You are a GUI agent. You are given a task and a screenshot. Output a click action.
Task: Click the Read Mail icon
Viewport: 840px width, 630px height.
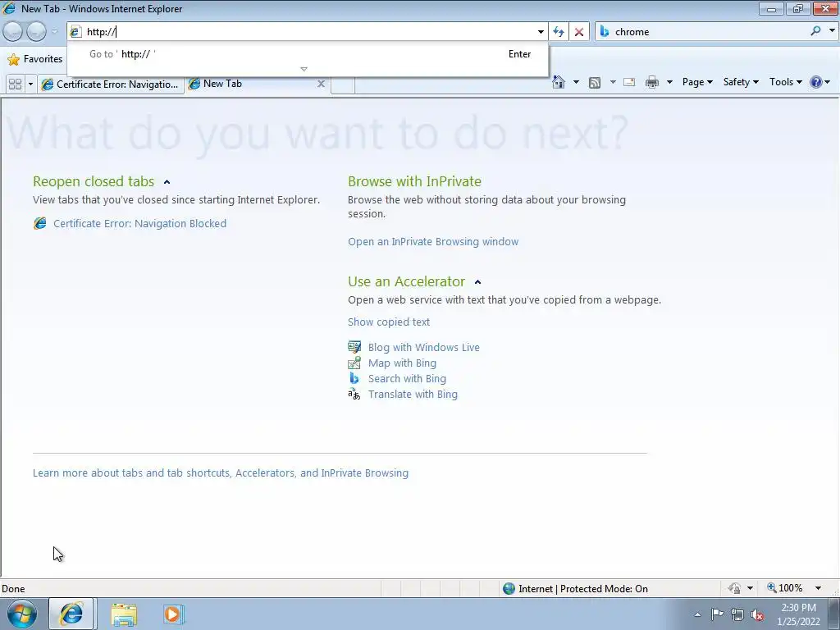pyautogui.click(x=629, y=82)
